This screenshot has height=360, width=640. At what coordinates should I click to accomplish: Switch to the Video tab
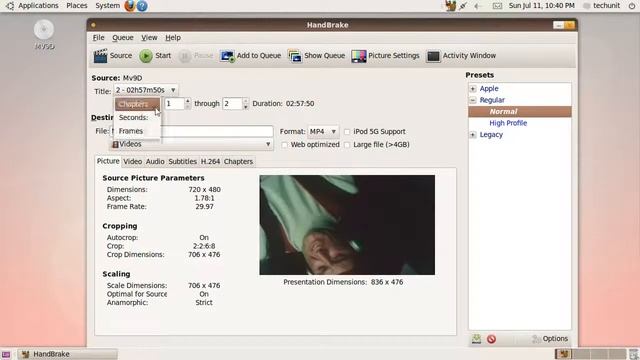click(x=133, y=162)
